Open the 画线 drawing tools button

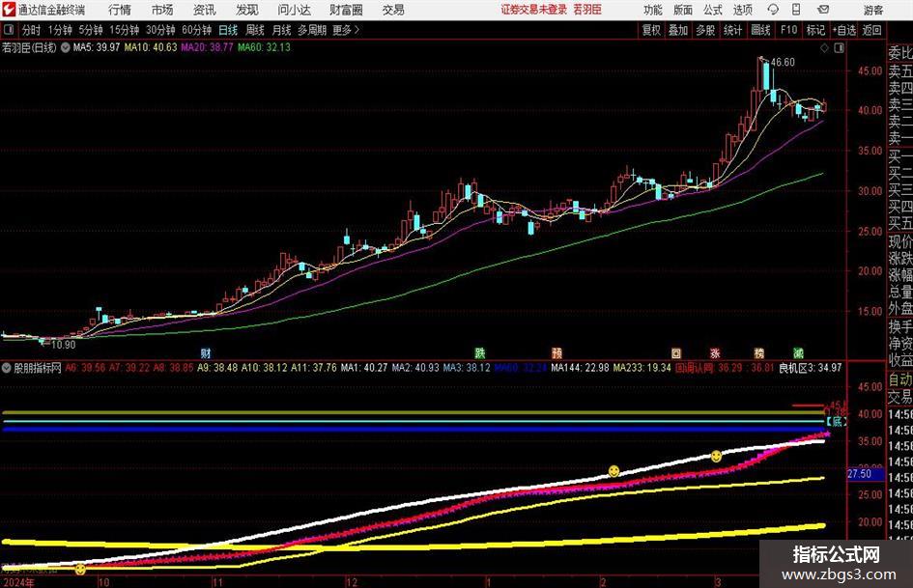point(760,30)
